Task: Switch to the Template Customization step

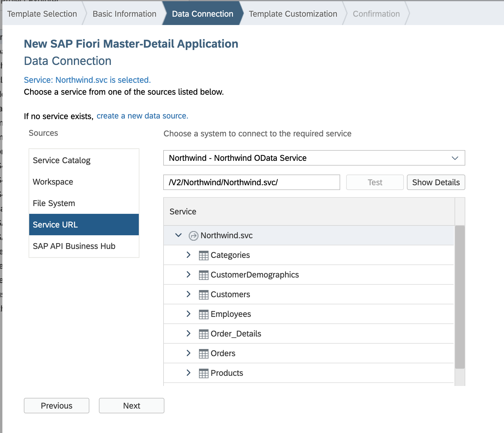Action: click(293, 14)
